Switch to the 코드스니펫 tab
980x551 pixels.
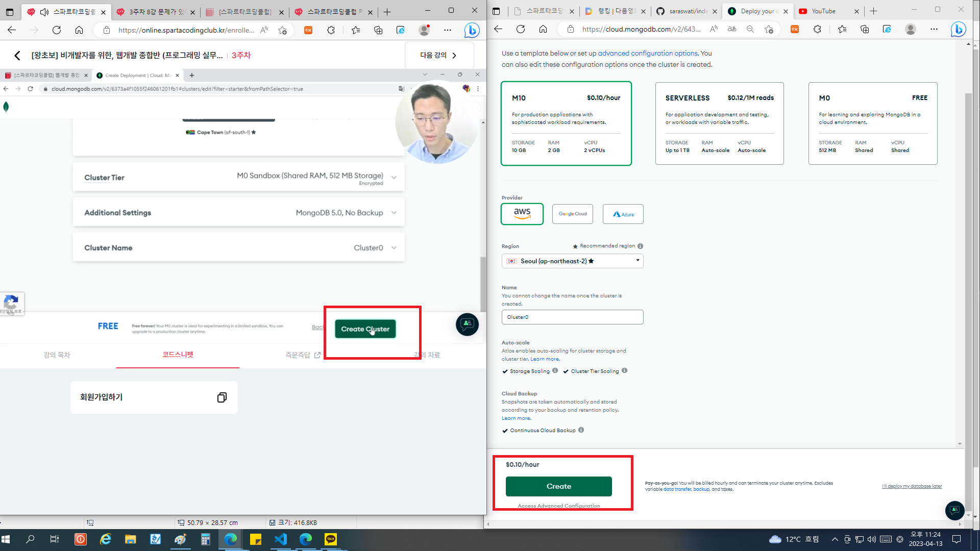click(x=178, y=355)
